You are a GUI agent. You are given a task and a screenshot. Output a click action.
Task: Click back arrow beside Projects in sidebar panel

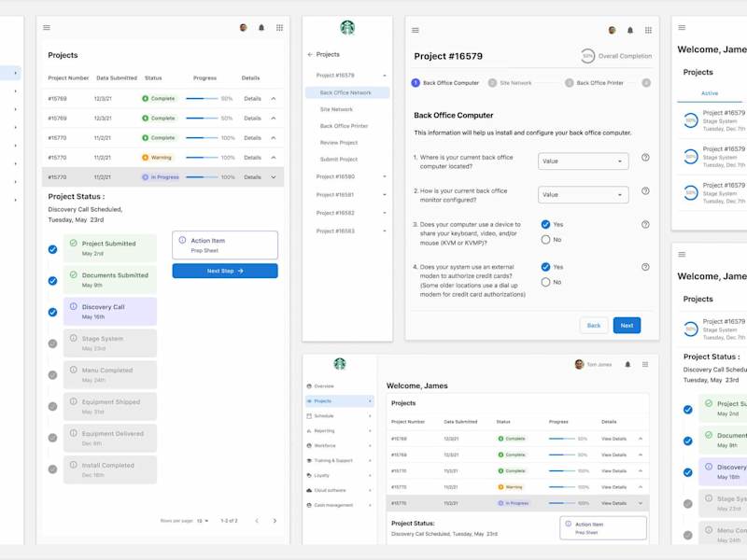pos(310,55)
